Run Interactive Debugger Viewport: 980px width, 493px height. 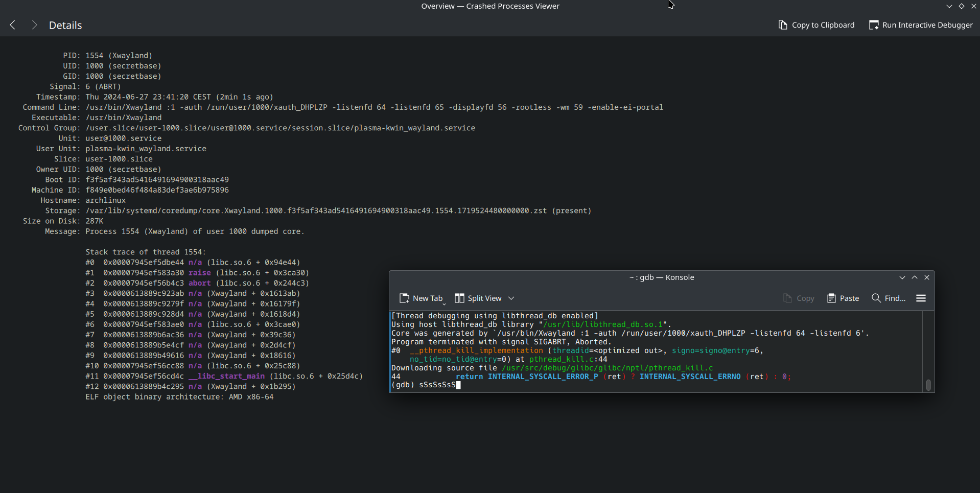921,25
